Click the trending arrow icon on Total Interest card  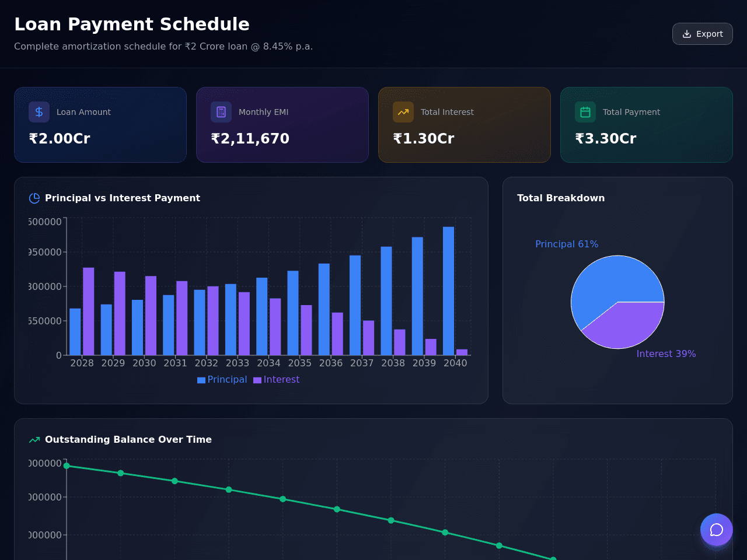tap(403, 112)
